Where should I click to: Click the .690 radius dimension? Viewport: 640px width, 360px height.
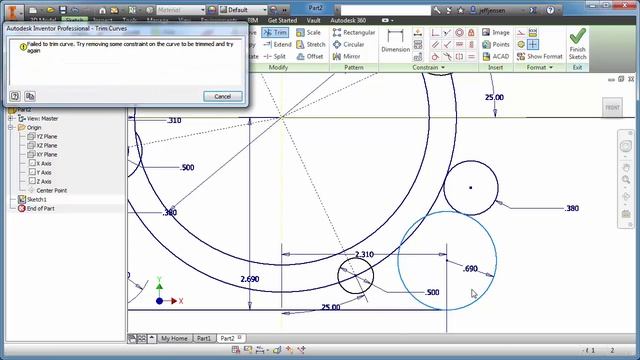coord(470,269)
